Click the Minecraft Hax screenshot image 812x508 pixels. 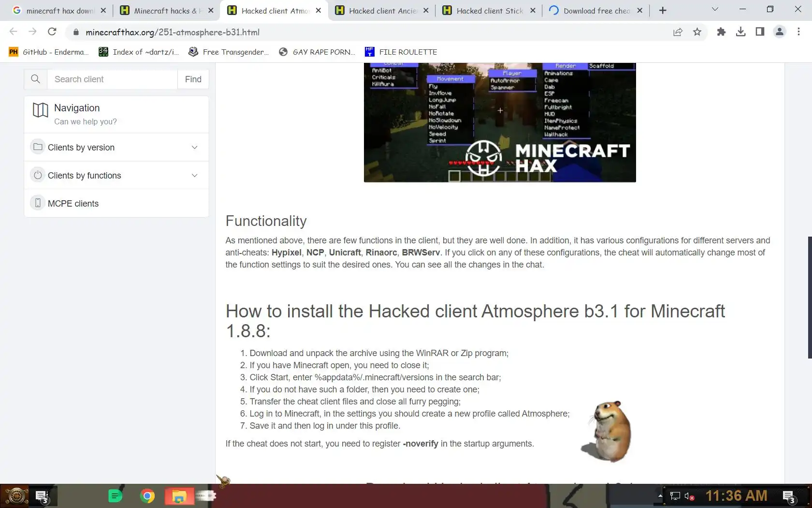(x=500, y=122)
